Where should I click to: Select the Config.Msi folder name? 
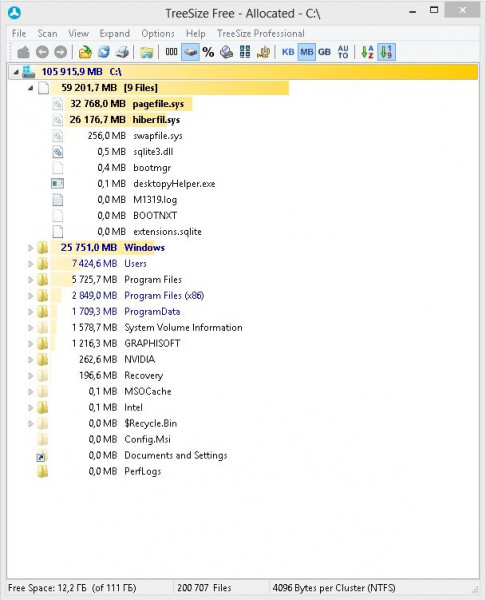pyautogui.click(x=147, y=439)
